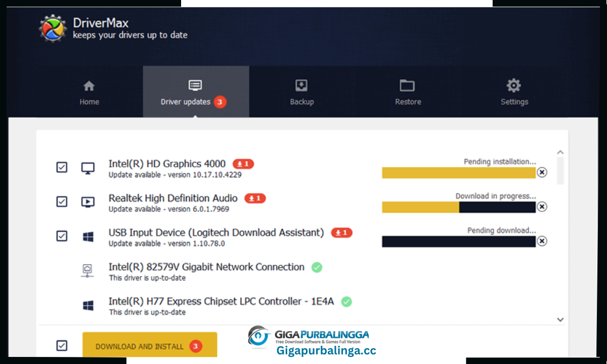Viewport: 607px width, 364px height.
Task: Click the green checkmark for Intel 82579V Gigabit
Action: coord(317,267)
